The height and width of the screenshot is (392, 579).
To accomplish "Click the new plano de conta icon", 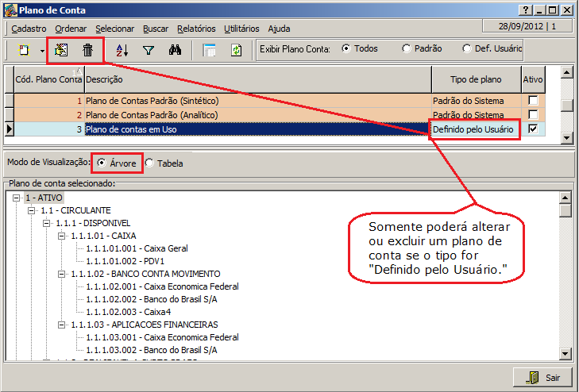I will pos(25,50).
